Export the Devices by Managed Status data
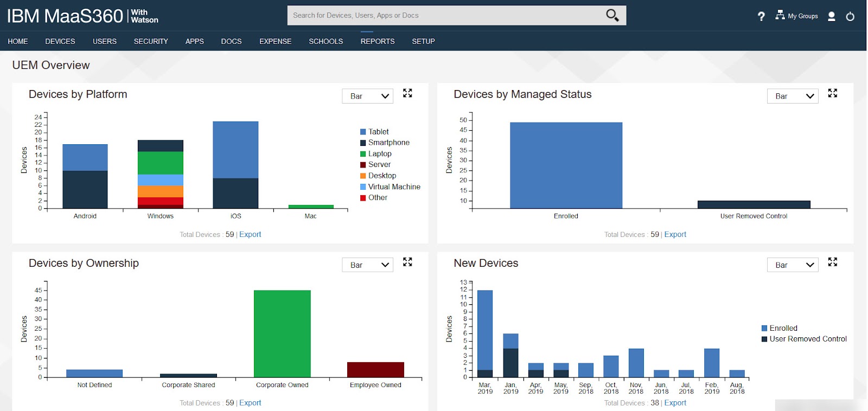 click(x=675, y=234)
